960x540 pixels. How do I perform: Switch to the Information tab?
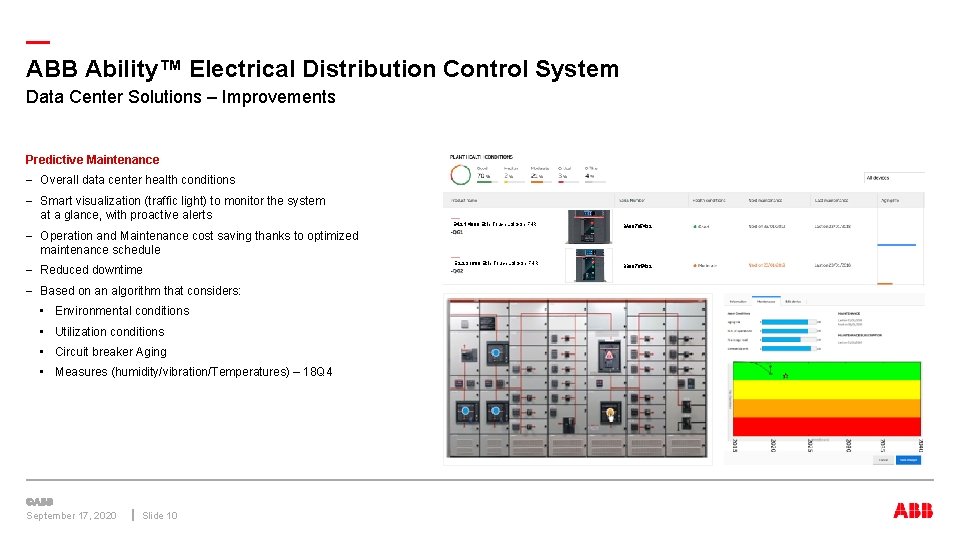tap(738, 301)
